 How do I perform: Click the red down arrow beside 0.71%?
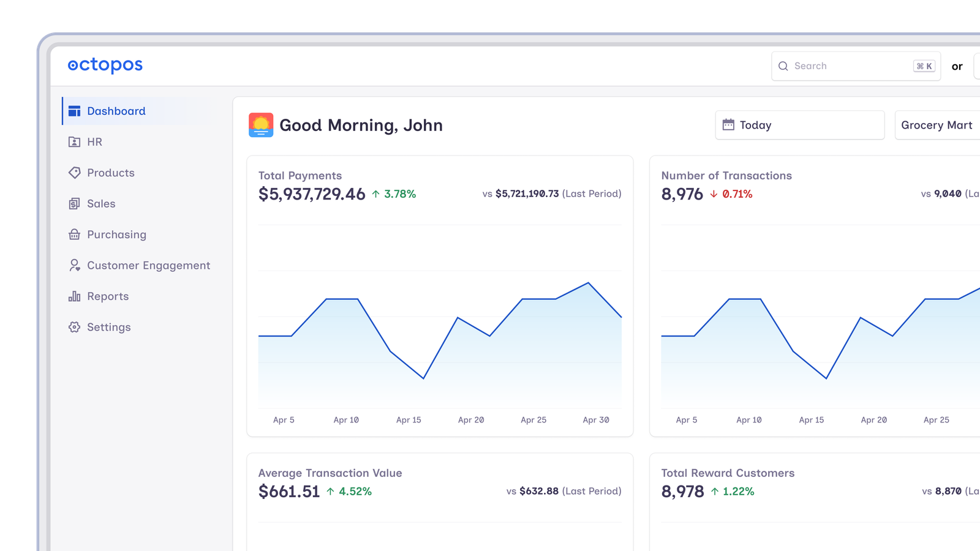pos(714,194)
